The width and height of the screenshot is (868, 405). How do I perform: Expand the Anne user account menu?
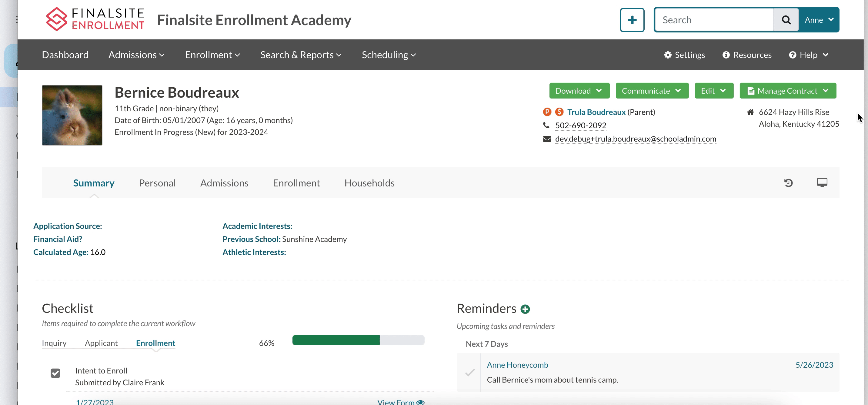(819, 20)
